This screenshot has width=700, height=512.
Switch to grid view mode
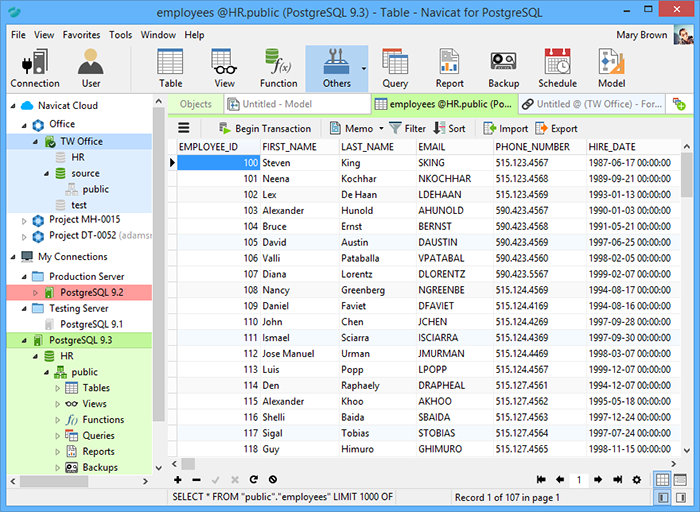(662, 479)
